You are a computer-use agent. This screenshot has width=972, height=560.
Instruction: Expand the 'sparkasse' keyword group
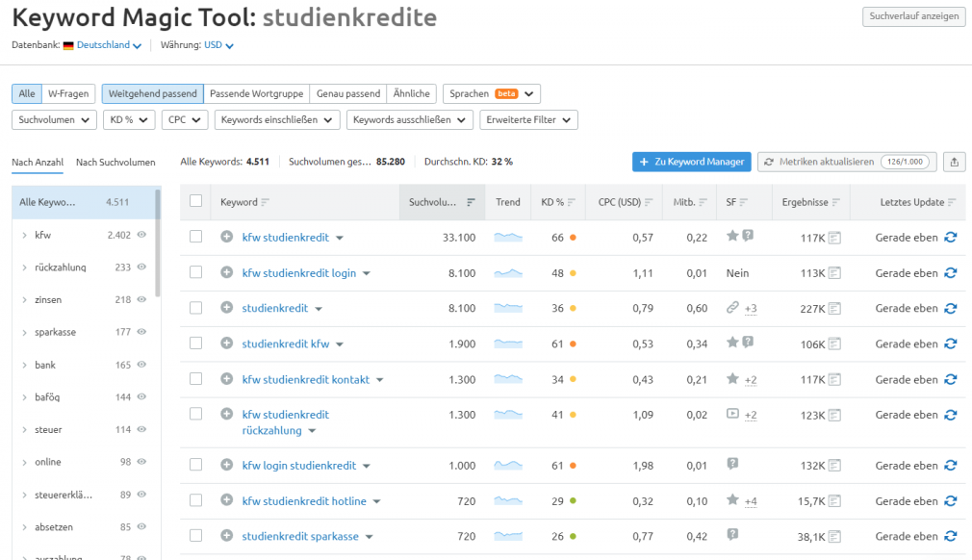click(x=24, y=333)
